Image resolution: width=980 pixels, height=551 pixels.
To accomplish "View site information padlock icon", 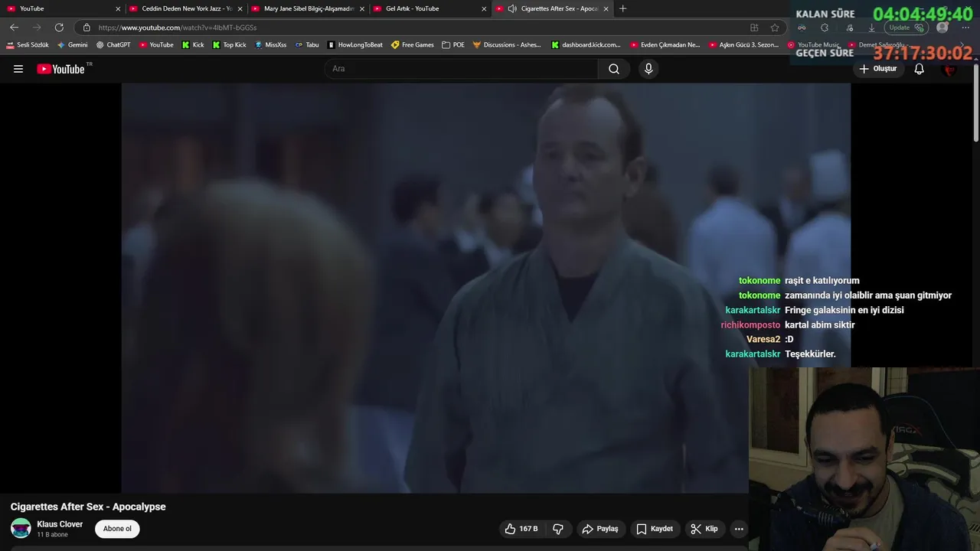I will point(87,28).
